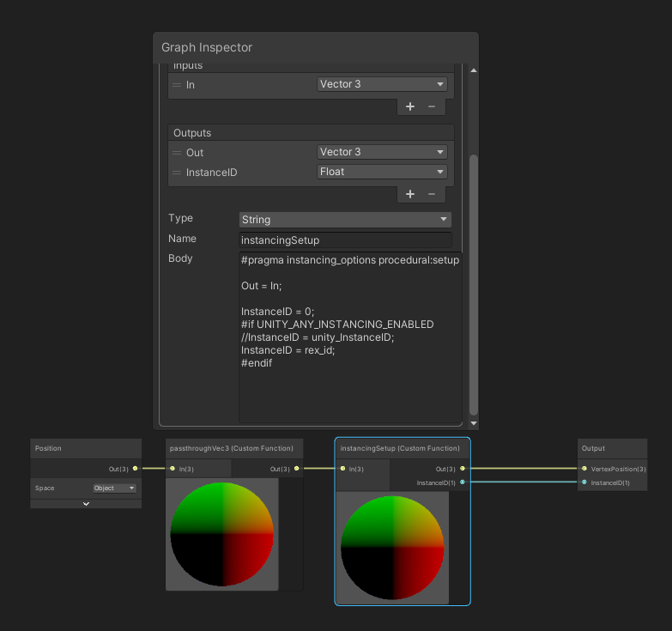Click the Outputs section header

(x=312, y=133)
